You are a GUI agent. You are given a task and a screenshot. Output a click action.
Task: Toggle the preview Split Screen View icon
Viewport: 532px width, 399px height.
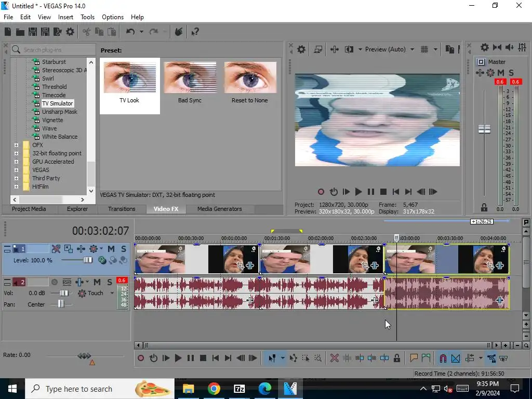click(349, 49)
